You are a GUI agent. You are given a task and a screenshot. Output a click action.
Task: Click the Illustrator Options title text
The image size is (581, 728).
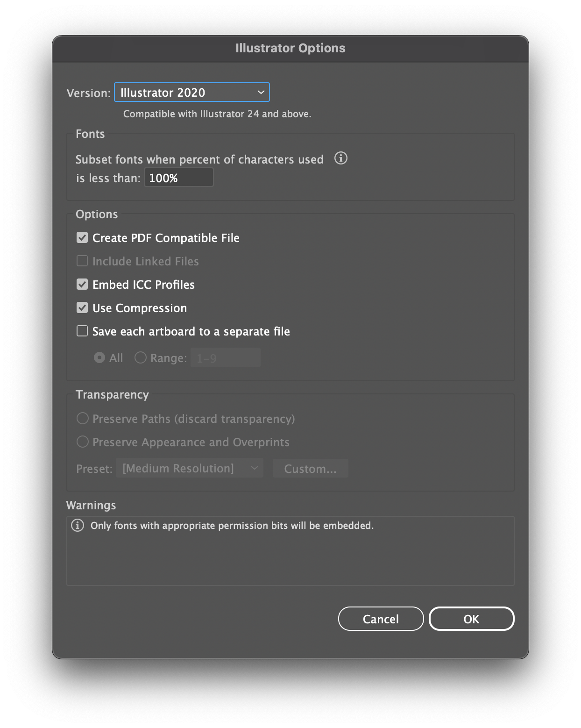coord(290,48)
